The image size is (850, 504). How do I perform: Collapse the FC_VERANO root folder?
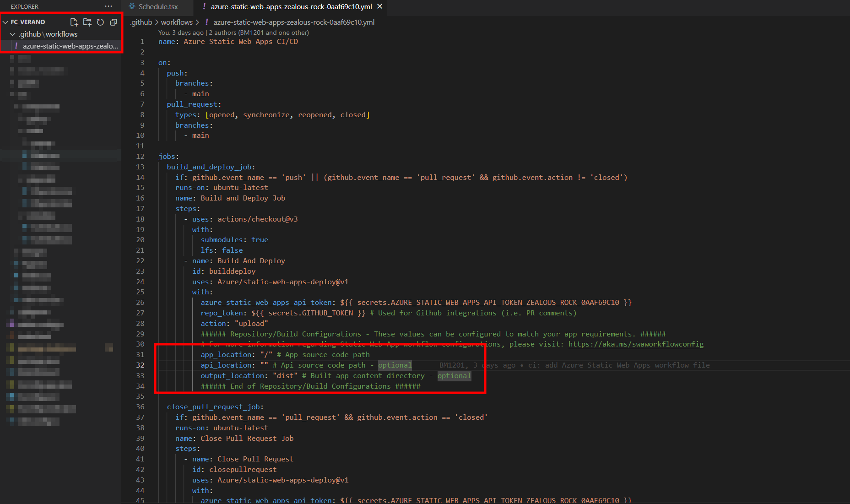pyautogui.click(x=5, y=22)
